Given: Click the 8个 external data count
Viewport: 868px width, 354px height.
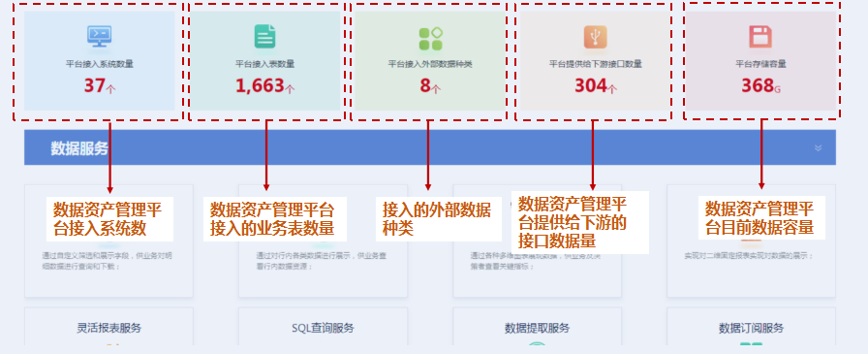Looking at the screenshot, I should pyautogui.click(x=430, y=86).
